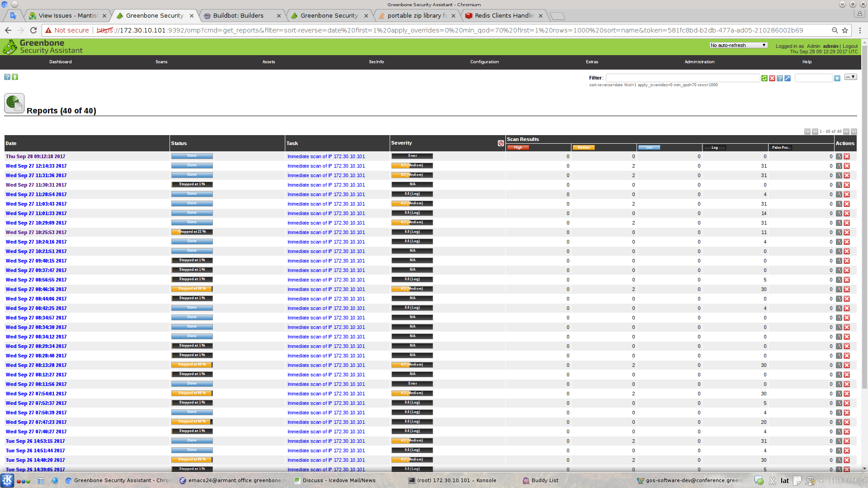The width and height of the screenshot is (868, 488).
Task: Open the No auto-refresh dropdown
Action: [x=738, y=45]
